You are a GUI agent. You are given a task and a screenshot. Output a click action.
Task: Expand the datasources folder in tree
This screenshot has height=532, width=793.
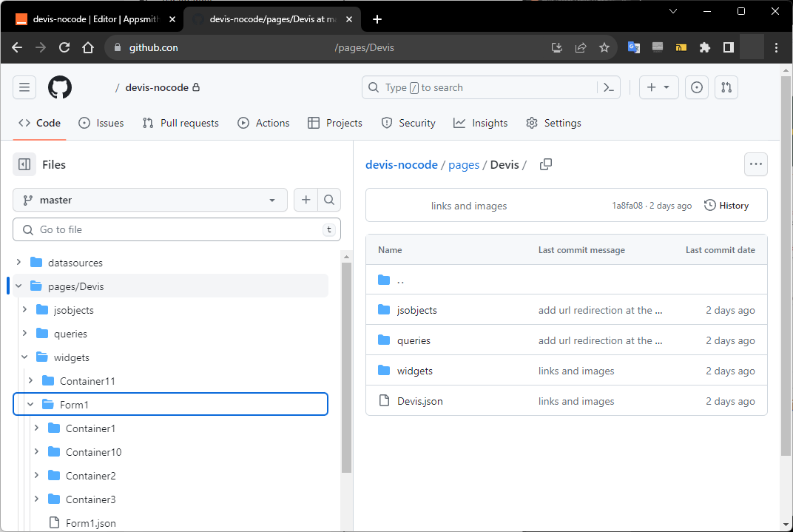(18, 262)
